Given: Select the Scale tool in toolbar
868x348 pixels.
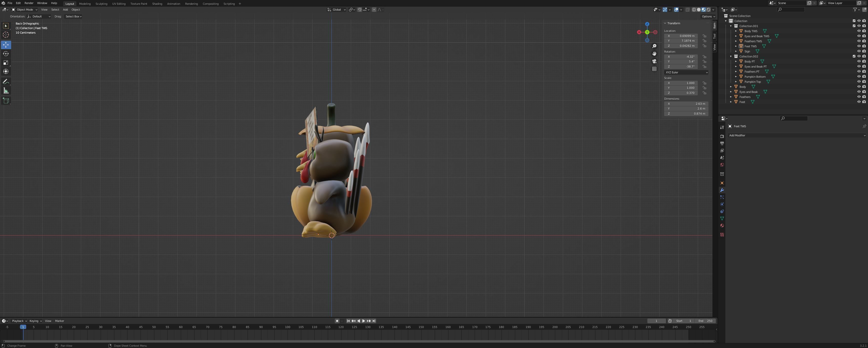Looking at the screenshot, I should (x=6, y=63).
